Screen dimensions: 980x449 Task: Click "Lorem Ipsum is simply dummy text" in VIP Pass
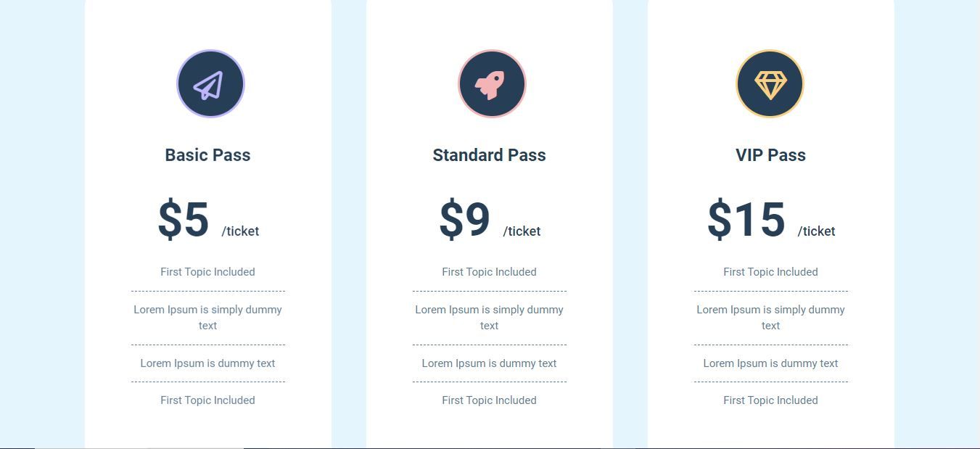point(770,317)
